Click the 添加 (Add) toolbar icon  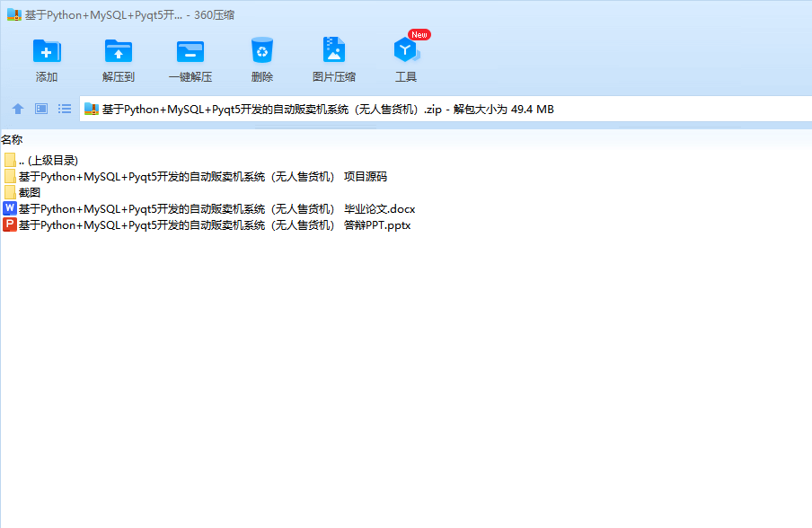pyautogui.click(x=47, y=51)
